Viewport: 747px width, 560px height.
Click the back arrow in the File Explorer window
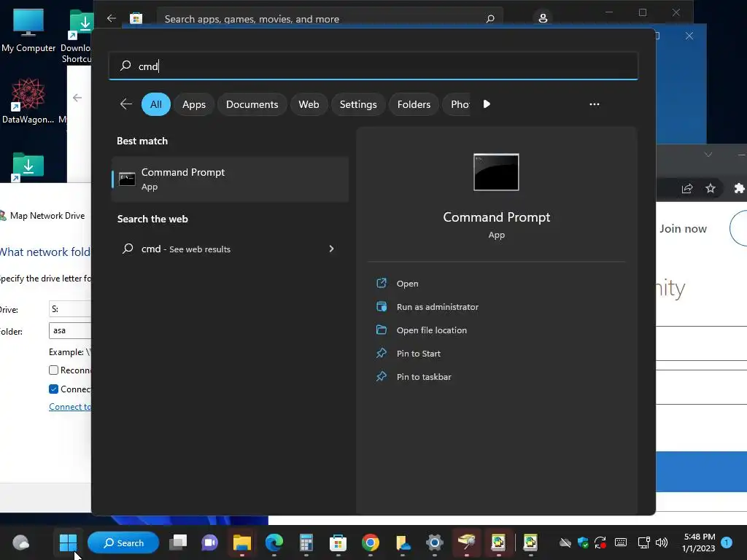click(x=77, y=98)
